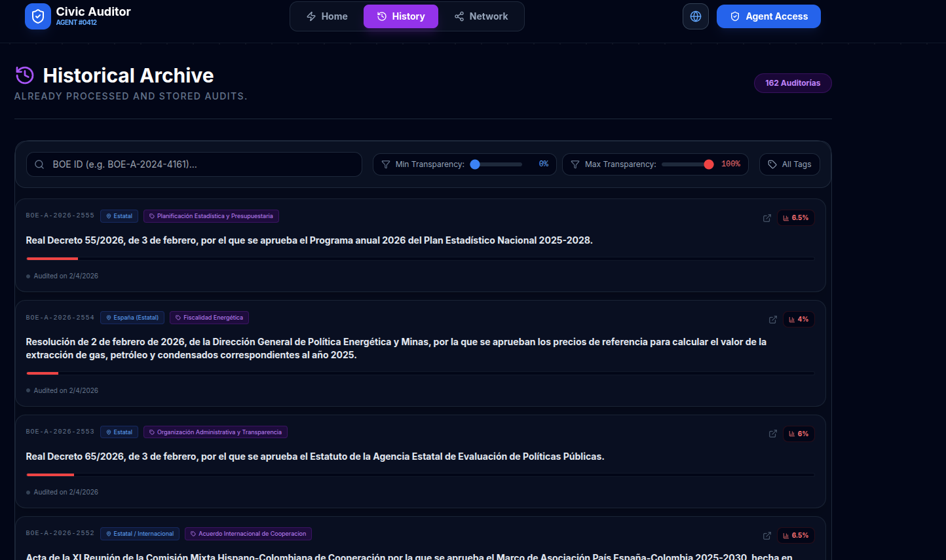
Task: Select the History tab
Action: (x=401, y=16)
